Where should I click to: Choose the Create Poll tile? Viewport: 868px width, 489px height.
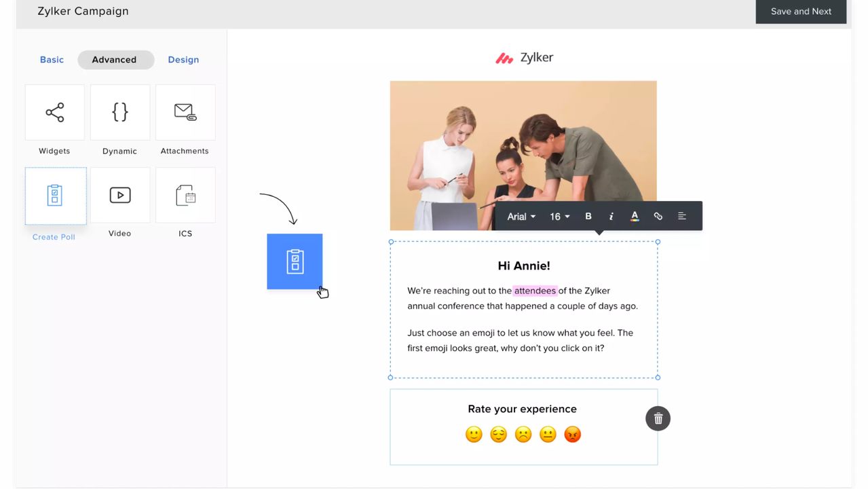pyautogui.click(x=55, y=196)
